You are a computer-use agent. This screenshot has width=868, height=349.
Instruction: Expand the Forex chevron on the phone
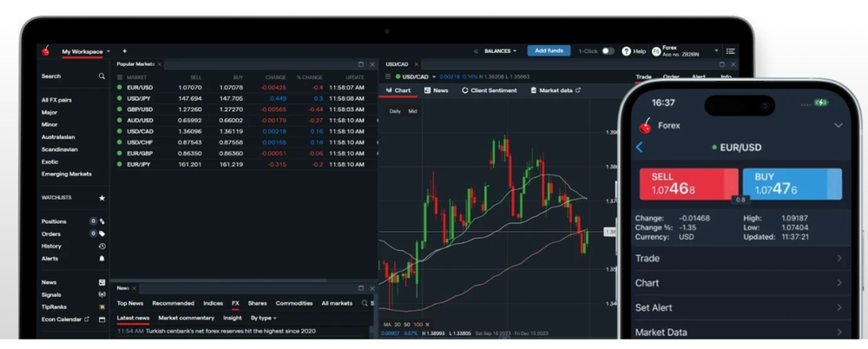coord(838,126)
